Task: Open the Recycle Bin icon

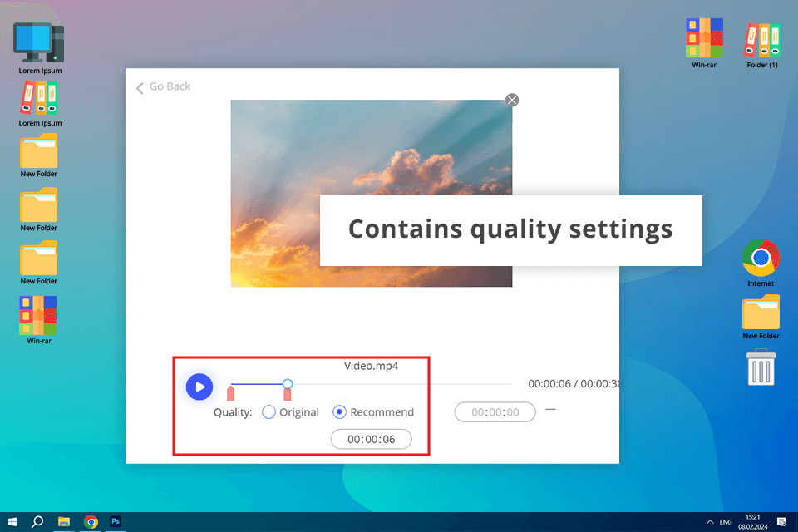Action: (x=761, y=367)
